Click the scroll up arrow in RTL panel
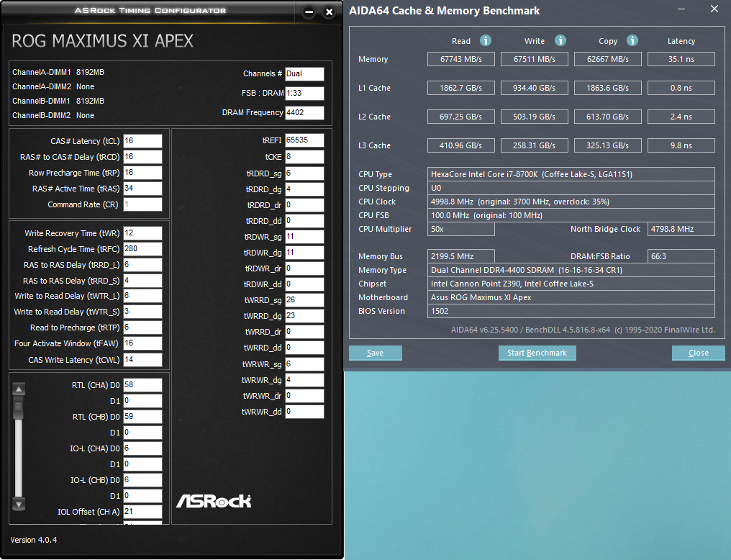The image size is (731, 560). click(x=19, y=389)
